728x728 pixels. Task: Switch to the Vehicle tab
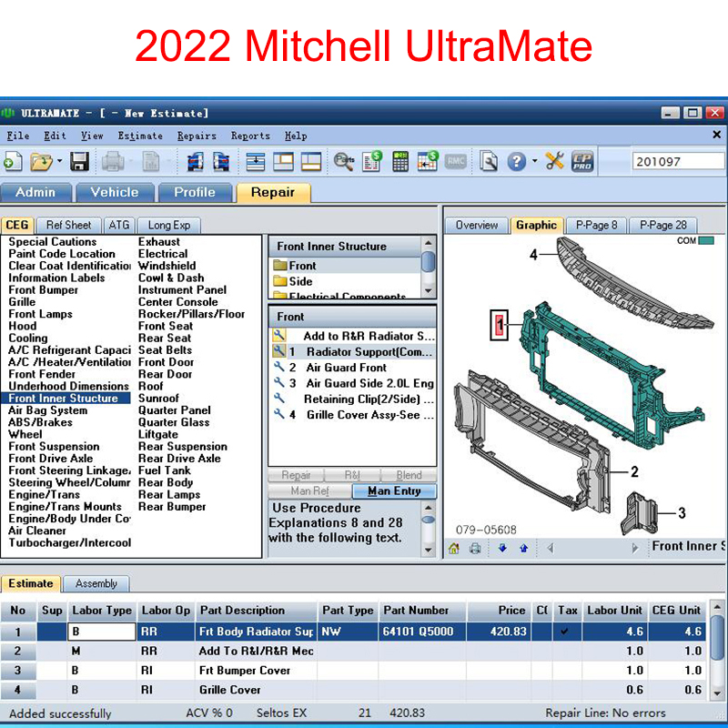[115, 192]
